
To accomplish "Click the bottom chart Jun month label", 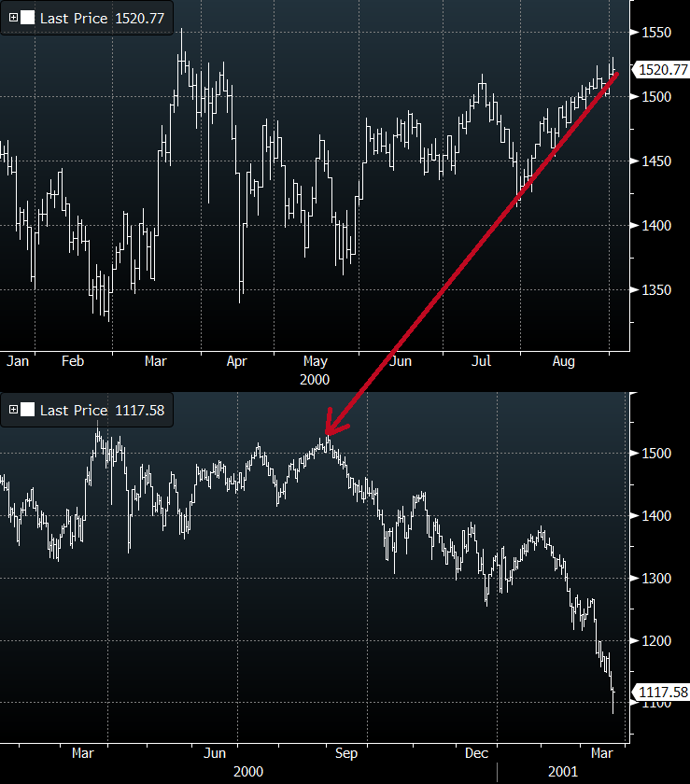I will [x=215, y=753].
